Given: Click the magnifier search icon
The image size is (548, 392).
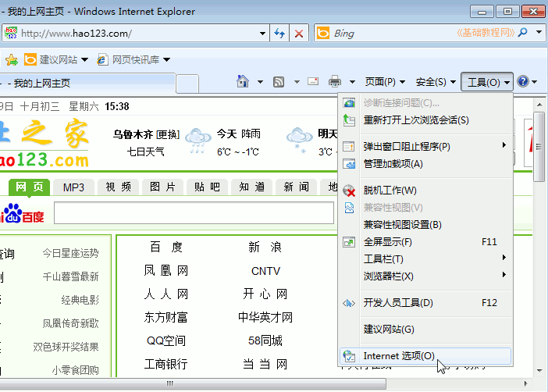Looking at the screenshot, I should 522,33.
